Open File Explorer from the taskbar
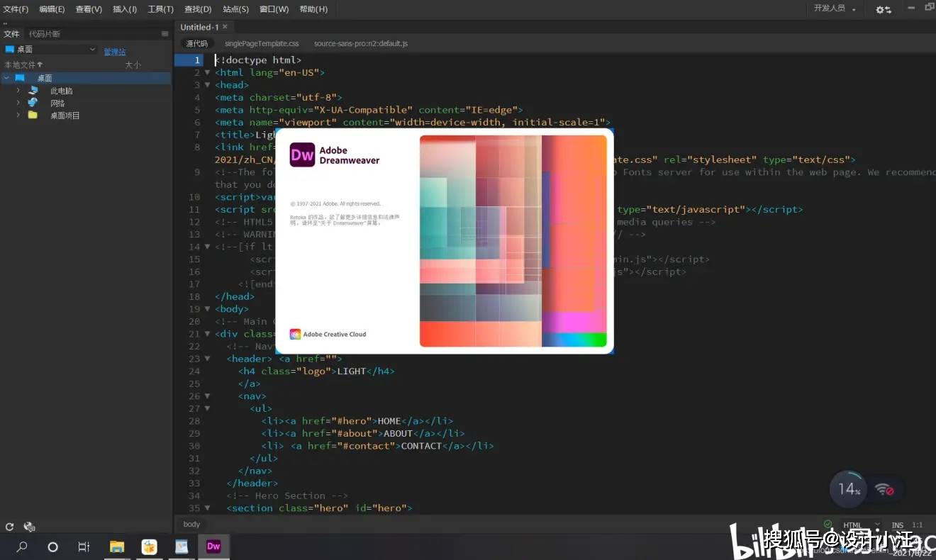936x560 pixels. point(117,547)
